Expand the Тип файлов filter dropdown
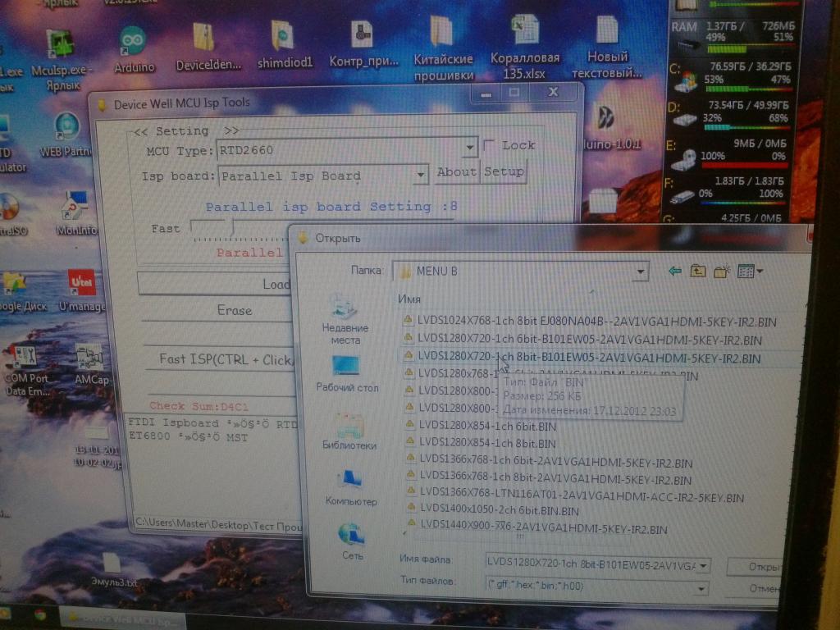Viewport: 840px width, 630px height. (701, 588)
